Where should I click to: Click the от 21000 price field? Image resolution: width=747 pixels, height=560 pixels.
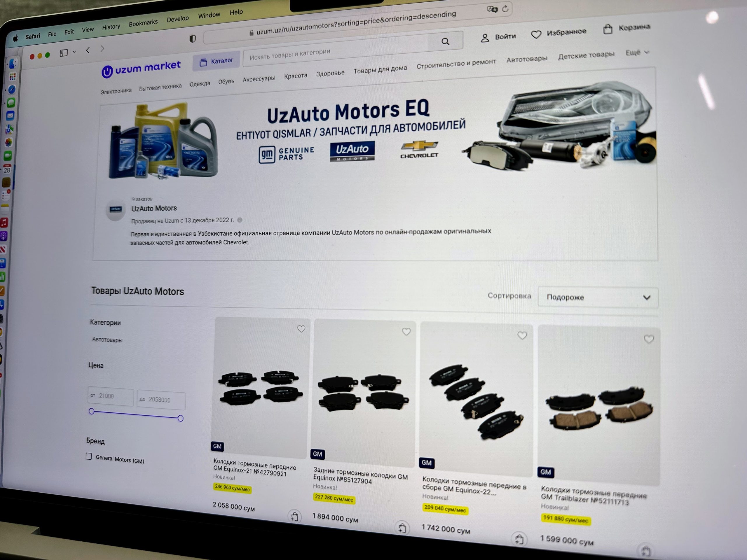(x=111, y=396)
